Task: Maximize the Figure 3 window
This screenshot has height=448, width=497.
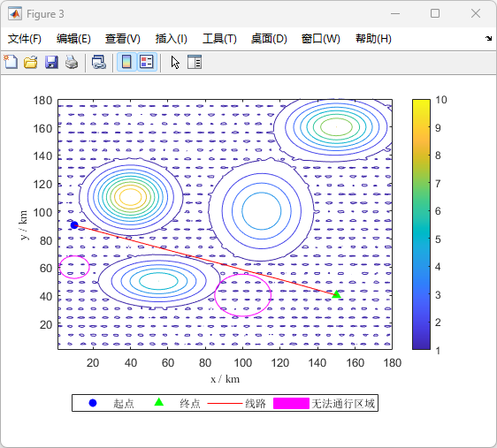Action: [435, 13]
